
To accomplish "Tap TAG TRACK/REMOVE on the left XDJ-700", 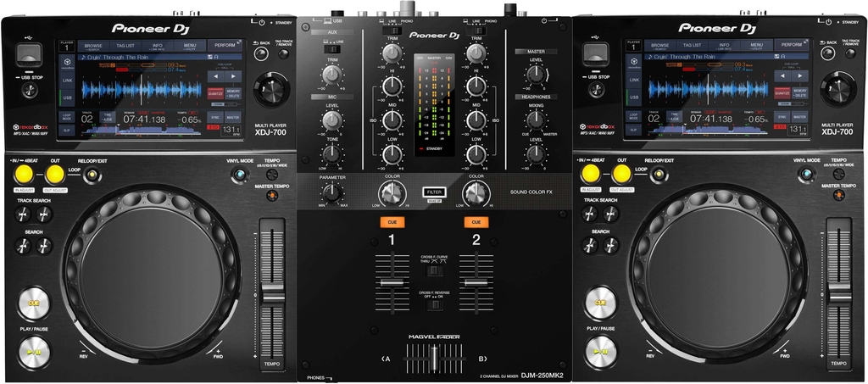I will pyautogui.click(x=284, y=53).
